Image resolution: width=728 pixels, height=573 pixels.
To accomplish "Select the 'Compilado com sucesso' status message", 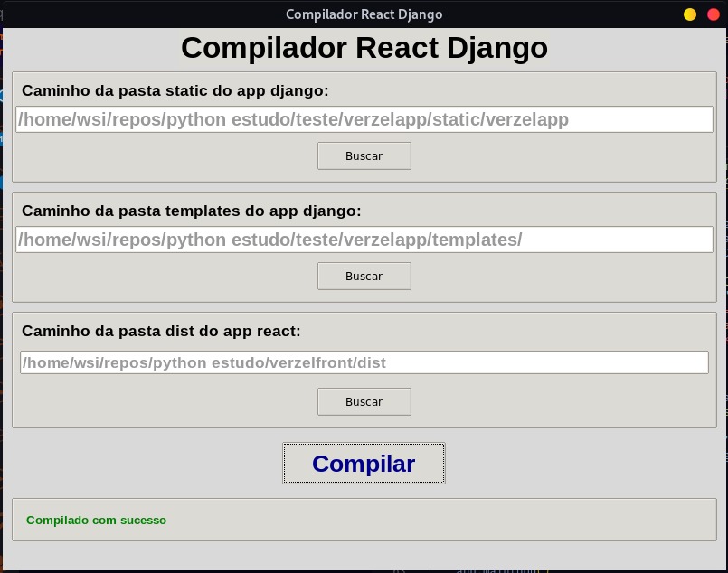I will [96, 520].
